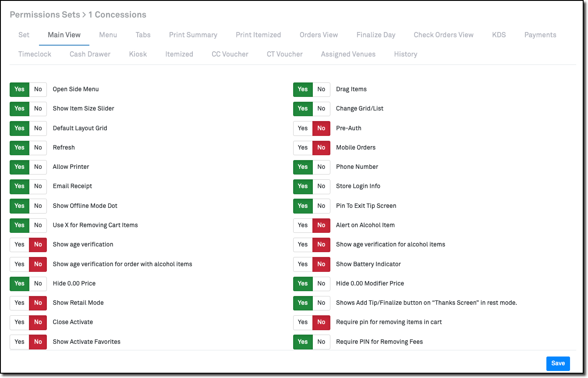Open the Assigned Venues tab

(x=348, y=54)
